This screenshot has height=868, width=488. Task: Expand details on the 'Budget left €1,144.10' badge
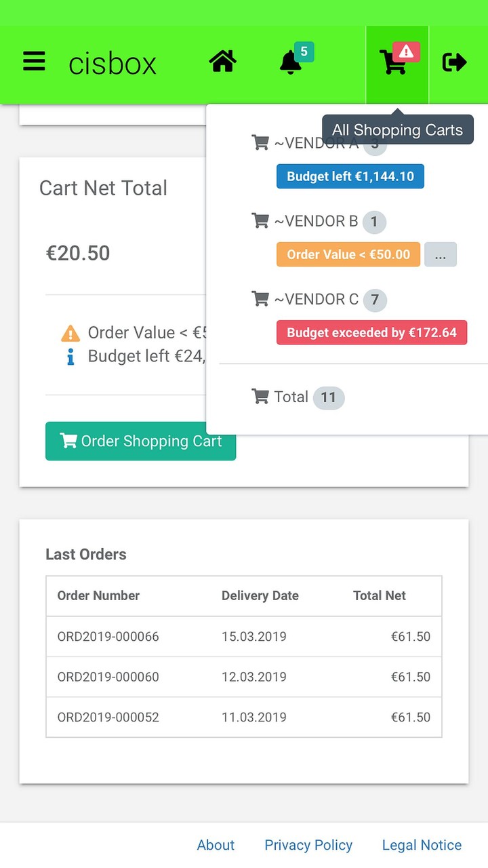350,176
